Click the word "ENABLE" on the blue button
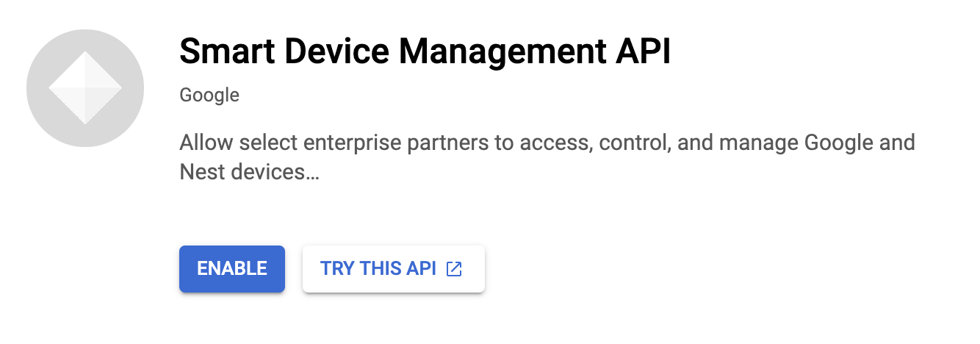This screenshot has height=344, width=980. (x=231, y=269)
